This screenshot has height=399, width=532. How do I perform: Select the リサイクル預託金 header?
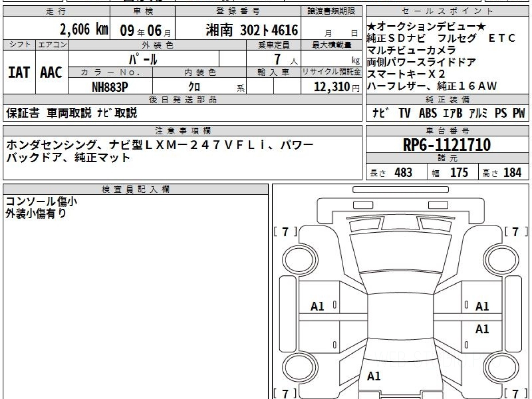click(332, 73)
